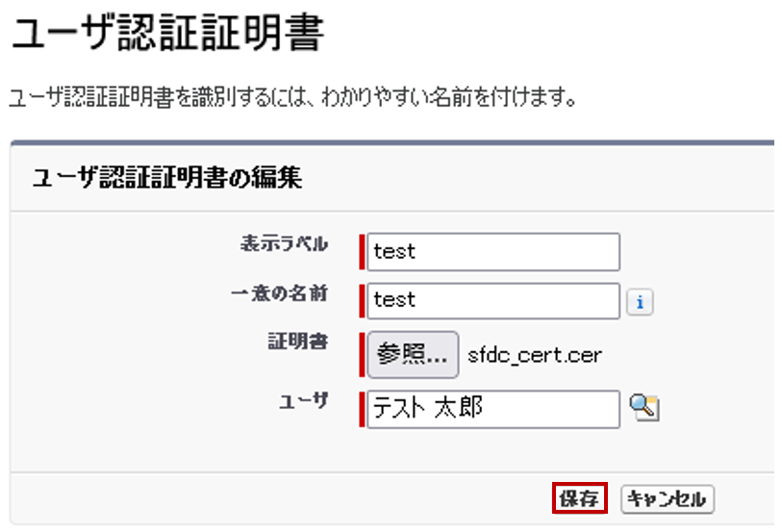Click the ユーザ field label
The width and height of the screenshot is (782, 532).
point(303,402)
